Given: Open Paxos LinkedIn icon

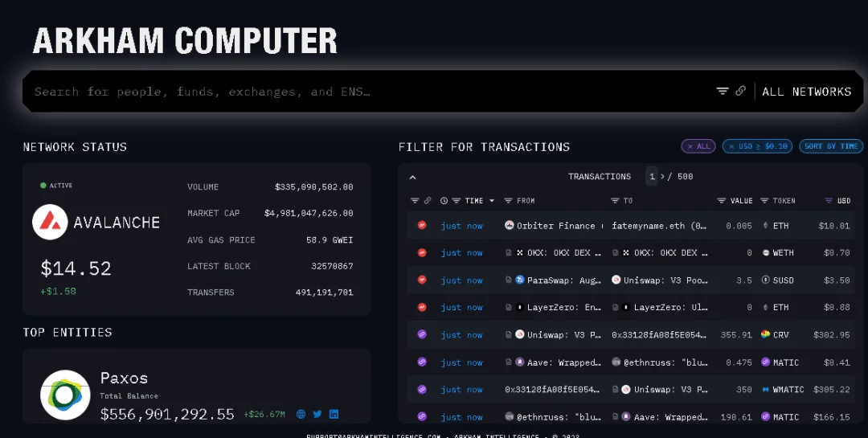Looking at the screenshot, I should click(334, 414).
